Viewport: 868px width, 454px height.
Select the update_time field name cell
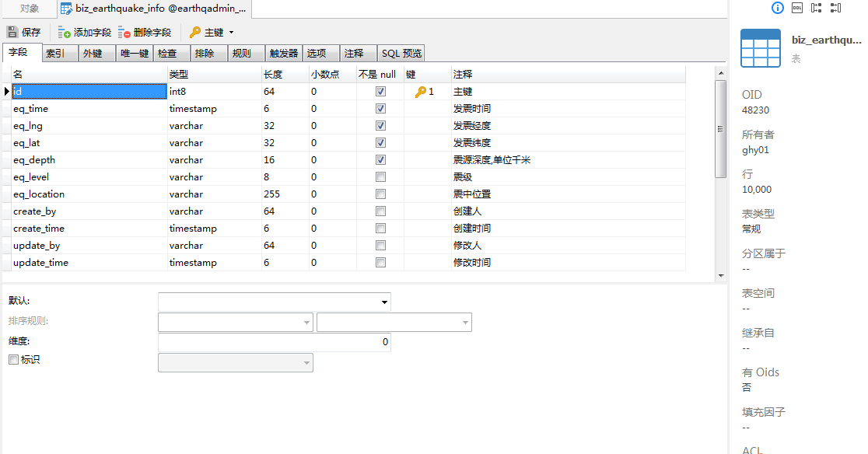pos(89,264)
